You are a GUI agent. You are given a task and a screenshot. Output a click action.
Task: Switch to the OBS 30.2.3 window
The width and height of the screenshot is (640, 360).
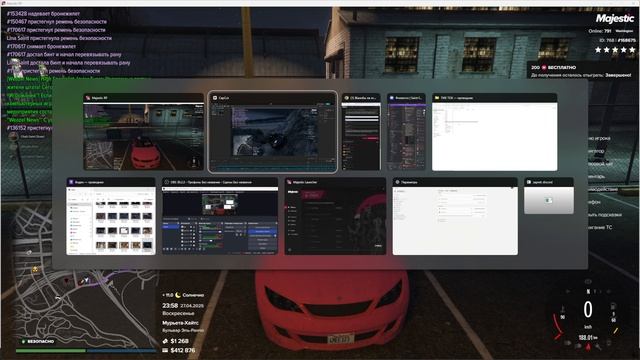point(220,216)
